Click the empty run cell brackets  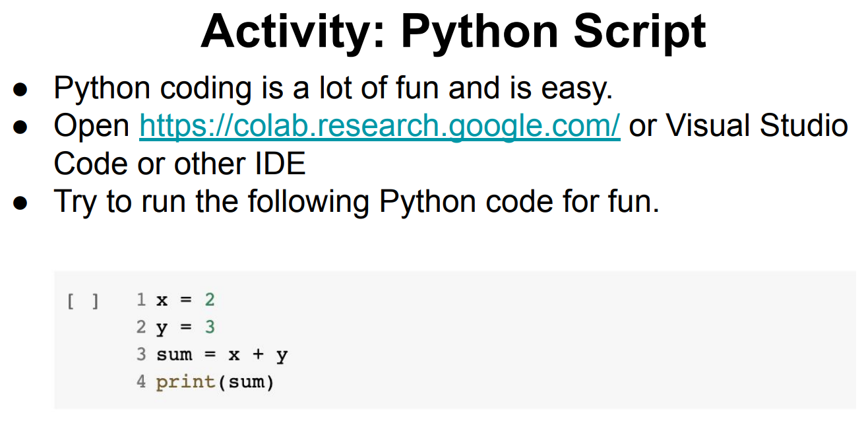click(82, 302)
